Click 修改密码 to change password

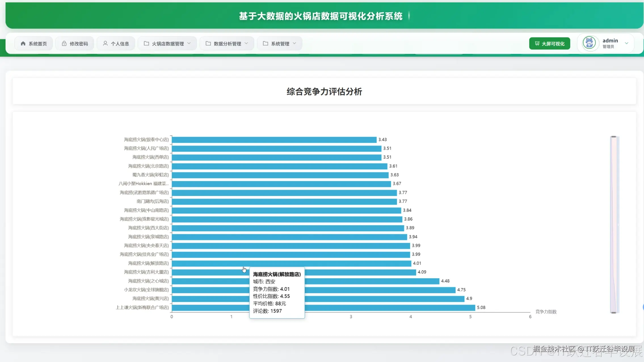click(75, 43)
